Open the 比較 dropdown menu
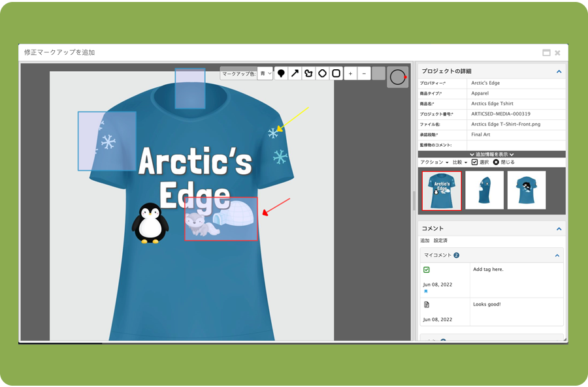 tap(459, 162)
